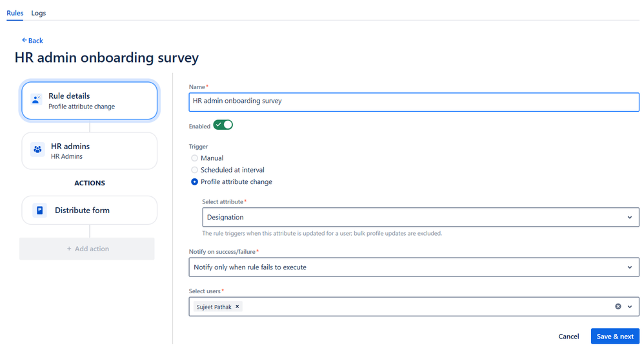644x352 pixels.
Task: Click the Distribute form document icon
Action: pyautogui.click(x=39, y=211)
